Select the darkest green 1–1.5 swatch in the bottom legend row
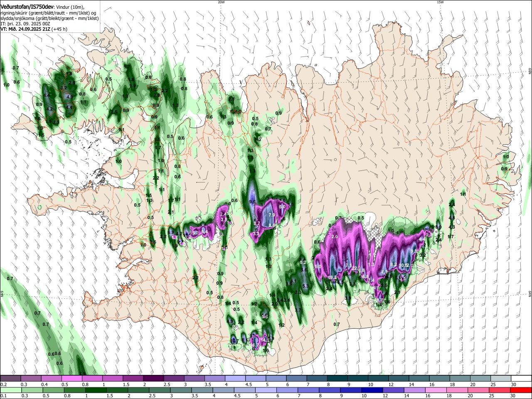 (x=95, y=390)
